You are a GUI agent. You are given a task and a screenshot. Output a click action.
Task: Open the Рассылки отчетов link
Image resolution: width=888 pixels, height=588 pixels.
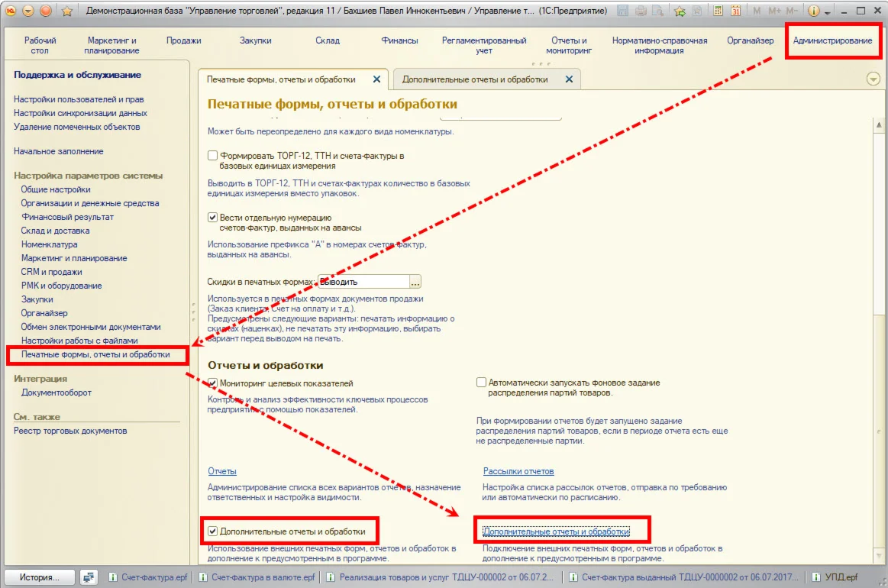[518, 471]
